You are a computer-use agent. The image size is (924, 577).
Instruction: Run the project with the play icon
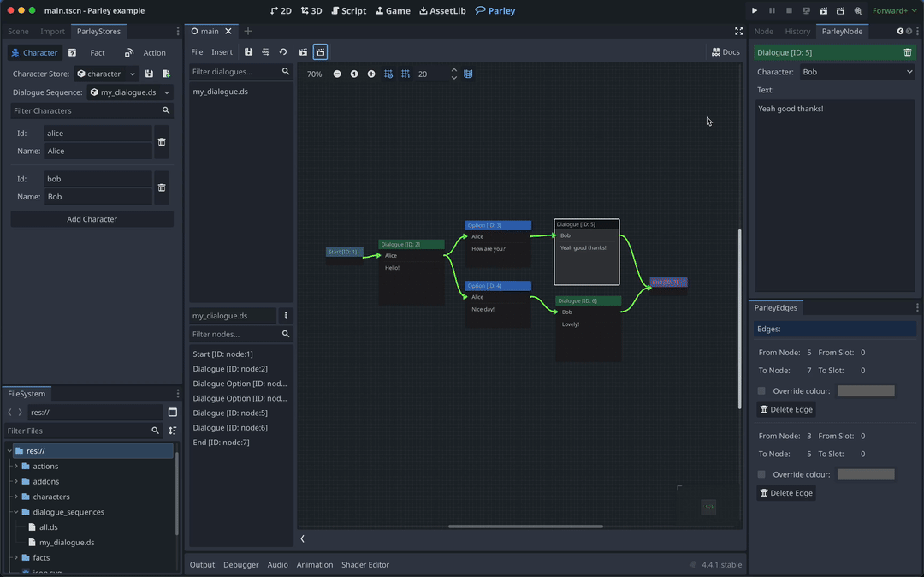[x=755, y=10]
